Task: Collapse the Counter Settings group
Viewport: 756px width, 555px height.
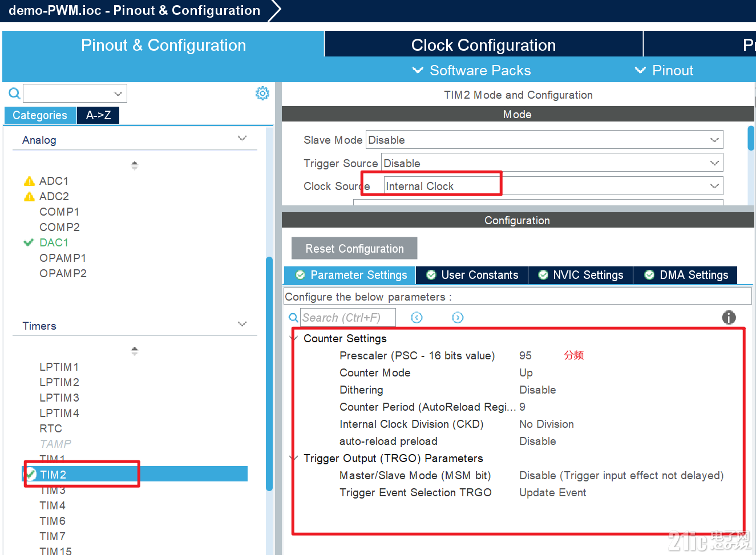Action: (x=294, y=339)
